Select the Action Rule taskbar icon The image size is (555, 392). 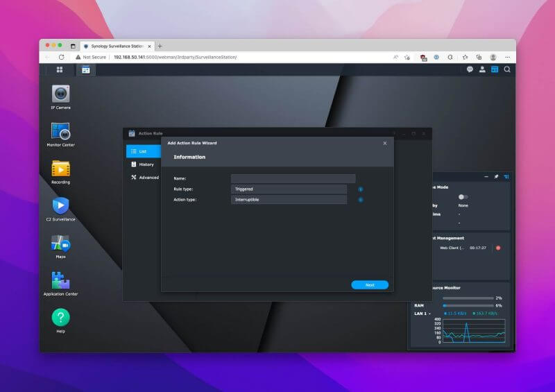(85, 70)
